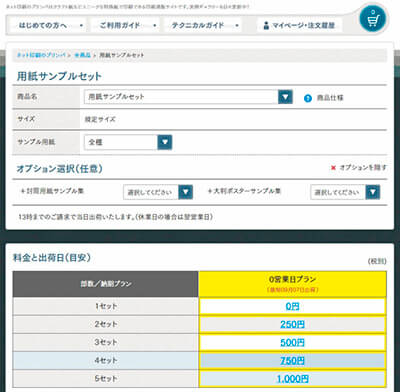The width and height of the screenshot is (400, 392).
Task: Open the 大判ポスターサンプル集 option dropdown
Action: pos(345,192)
